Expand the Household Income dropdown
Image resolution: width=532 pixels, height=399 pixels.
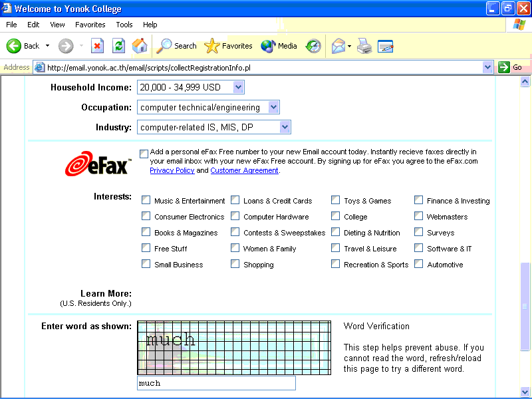[x=239, y=87]
